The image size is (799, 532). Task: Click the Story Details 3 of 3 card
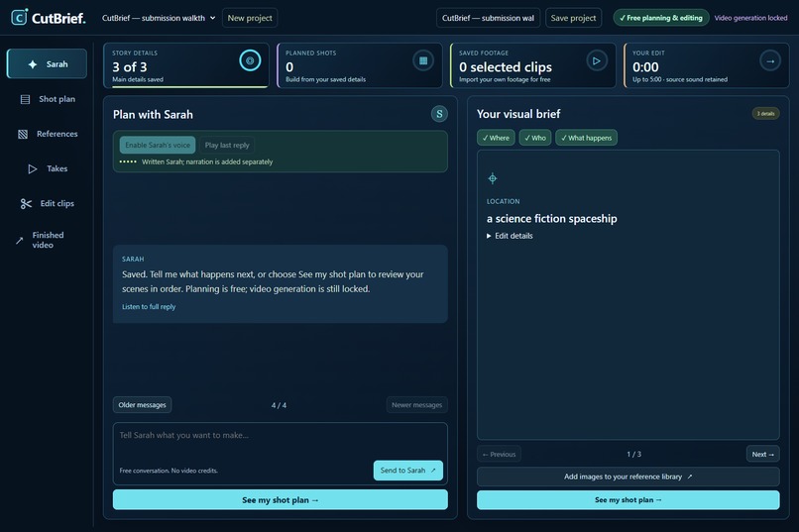click(x=186, y=65)
